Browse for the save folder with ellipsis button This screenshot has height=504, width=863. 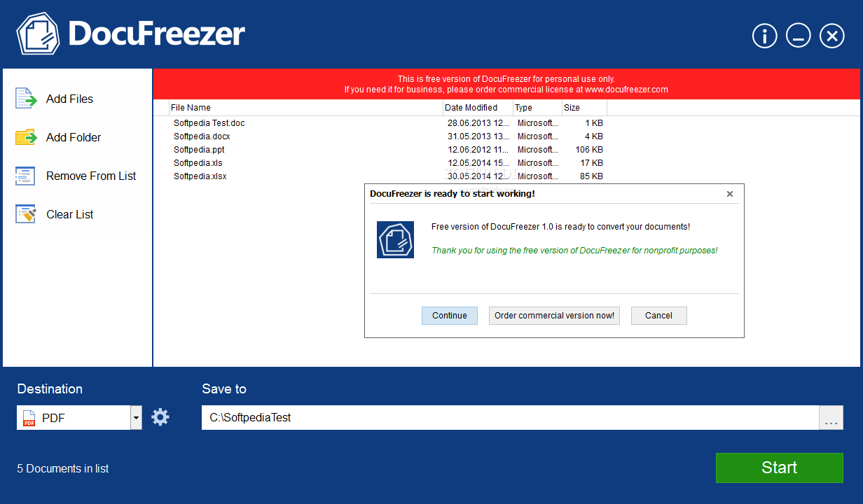[x=831, y=418]
